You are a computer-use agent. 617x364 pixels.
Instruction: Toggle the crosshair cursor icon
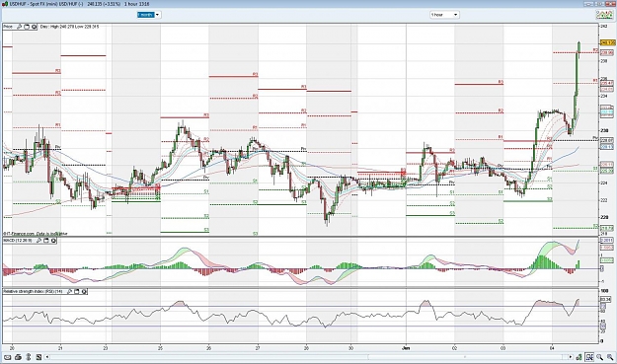point(589,357)
